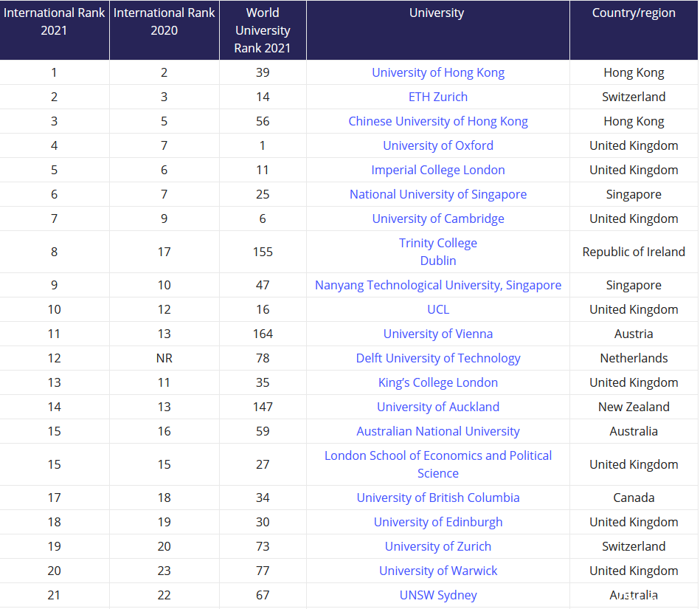Open the King's College London link
The height and width of the screenshot is (609, 700).
(438, 382)
